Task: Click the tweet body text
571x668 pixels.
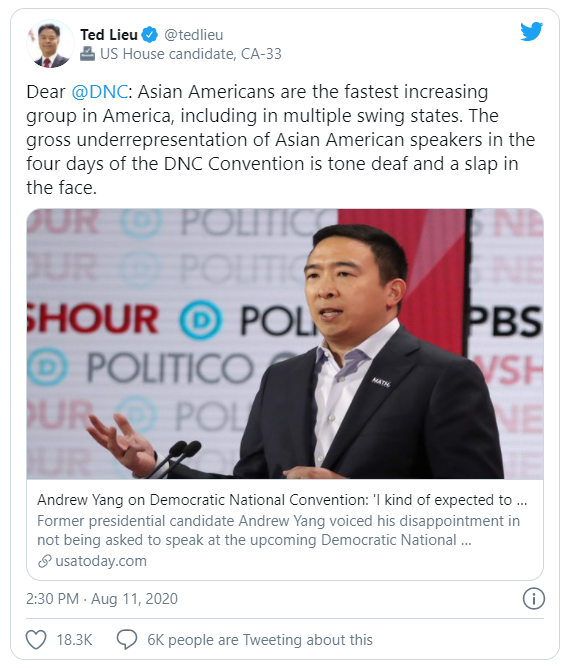Action: [x=280, y=139]
